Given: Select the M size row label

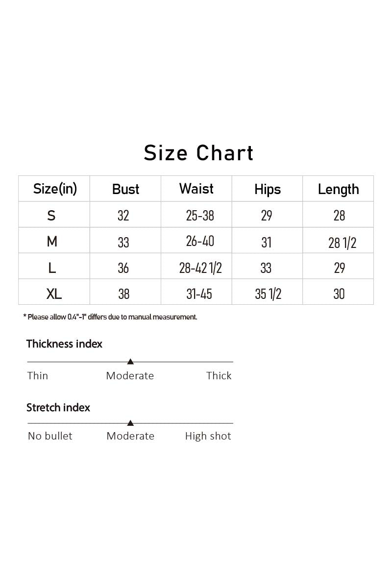Looking at the screenshot, I should click(52, 242).
